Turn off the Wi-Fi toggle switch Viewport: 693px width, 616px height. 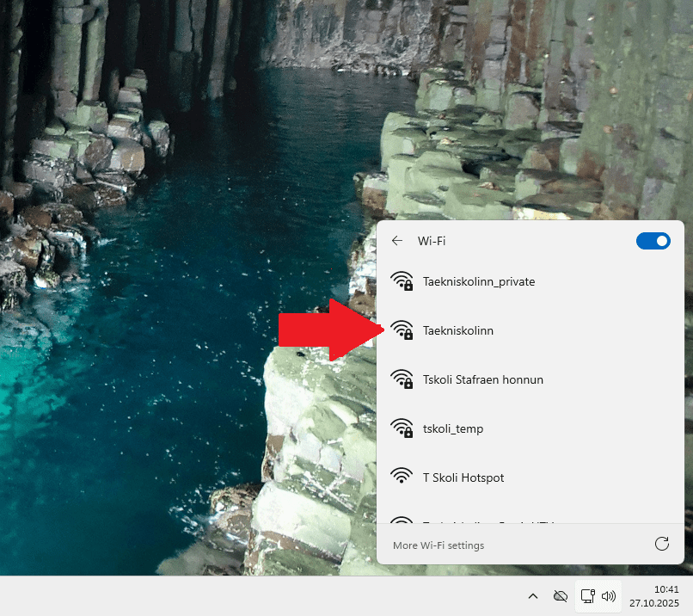653,241
